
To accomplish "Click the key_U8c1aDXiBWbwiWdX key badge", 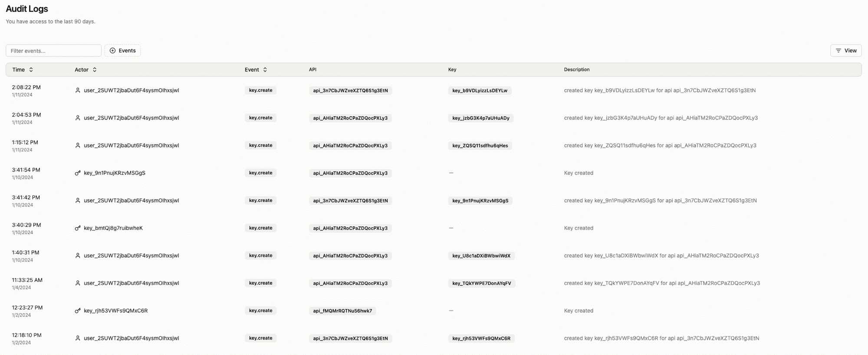I will pyautogui.click(x=481, y=256).
